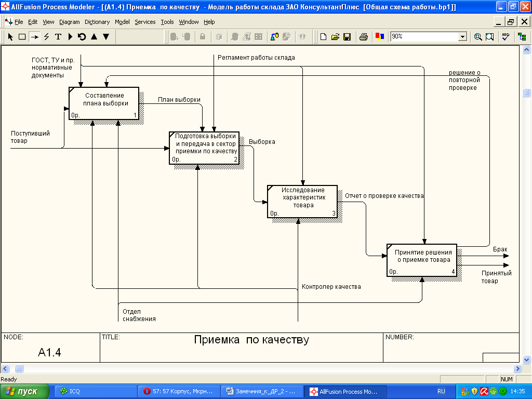Expand the 90% zoom dropdown
532x399 pixels.
click(462, 37)
